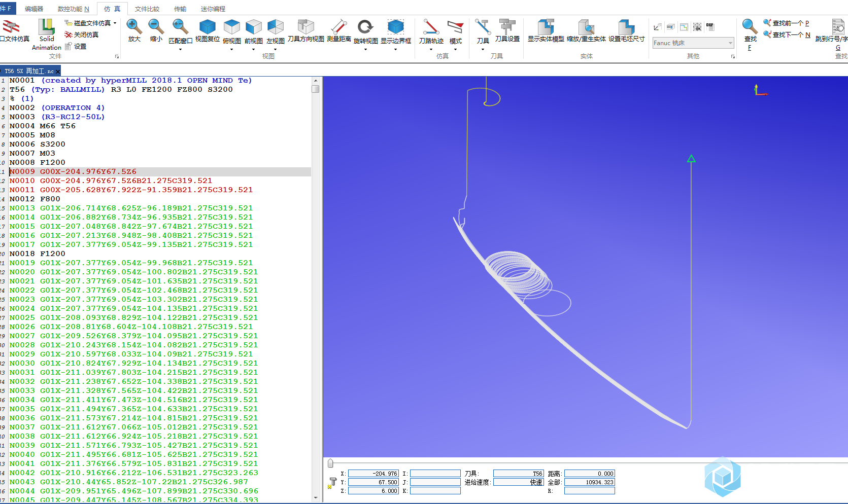
Task: Switch to the 传输 ribbon tab
Action: tap(180, 9)
